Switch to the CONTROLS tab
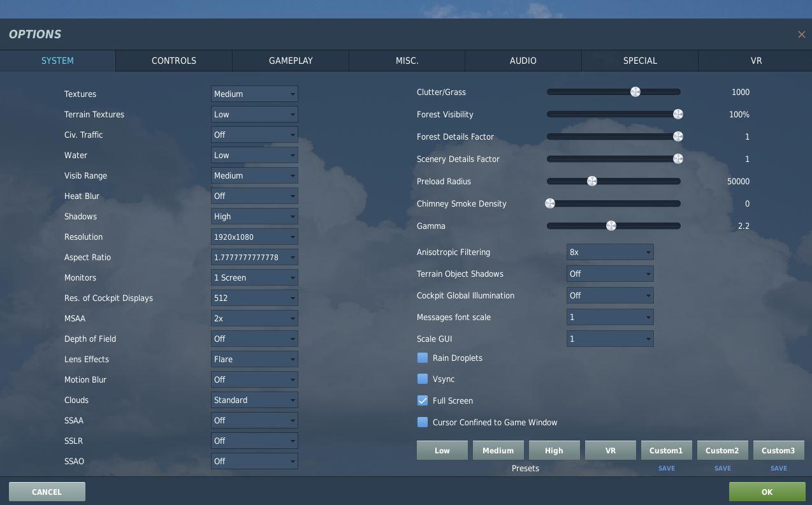 (x=174, y=61)
